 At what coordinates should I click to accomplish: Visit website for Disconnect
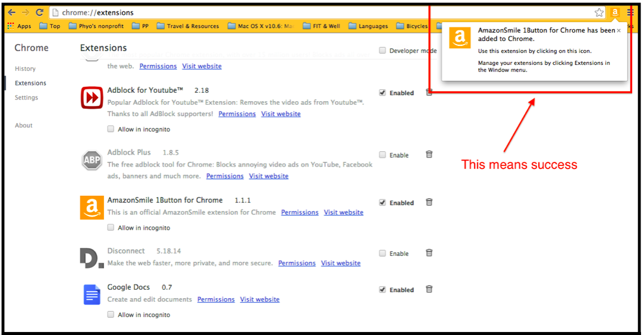point(341,263)
